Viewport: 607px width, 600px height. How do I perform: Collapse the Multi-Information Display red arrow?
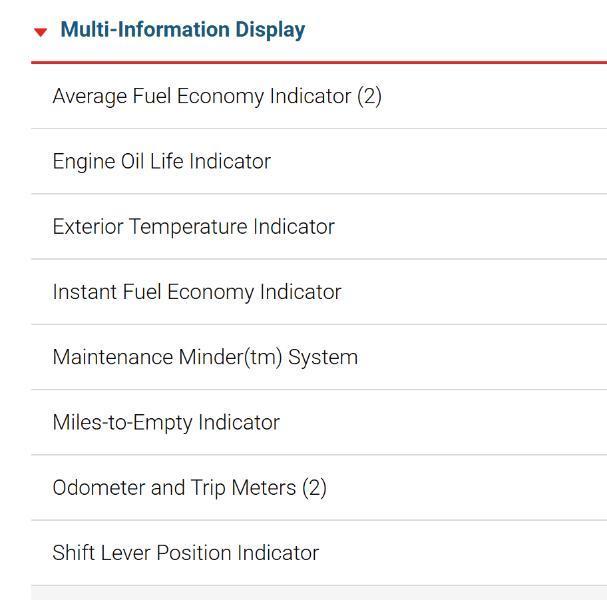(40, 32)
